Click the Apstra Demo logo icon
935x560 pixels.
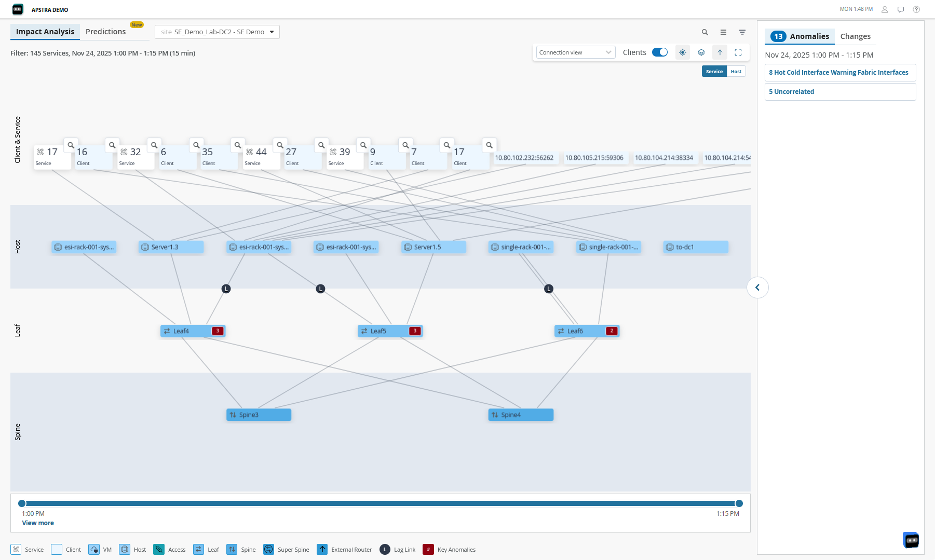click(x=18, y=9)
